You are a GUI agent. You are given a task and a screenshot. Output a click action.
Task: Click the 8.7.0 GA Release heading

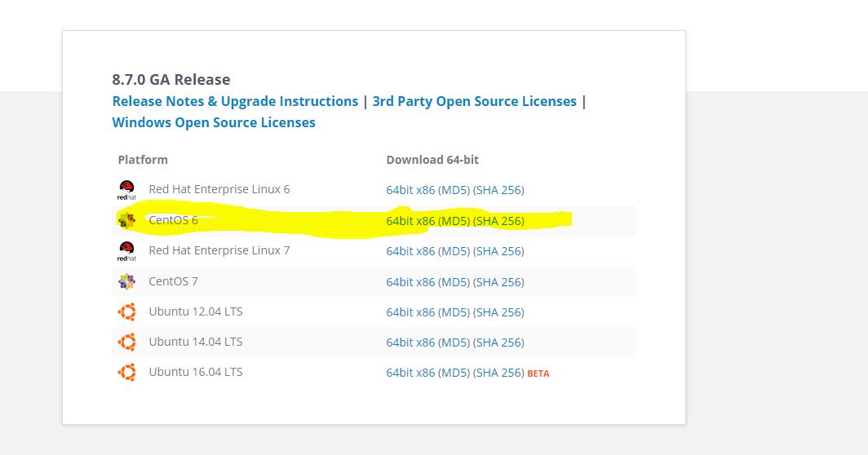coord(171,80)
